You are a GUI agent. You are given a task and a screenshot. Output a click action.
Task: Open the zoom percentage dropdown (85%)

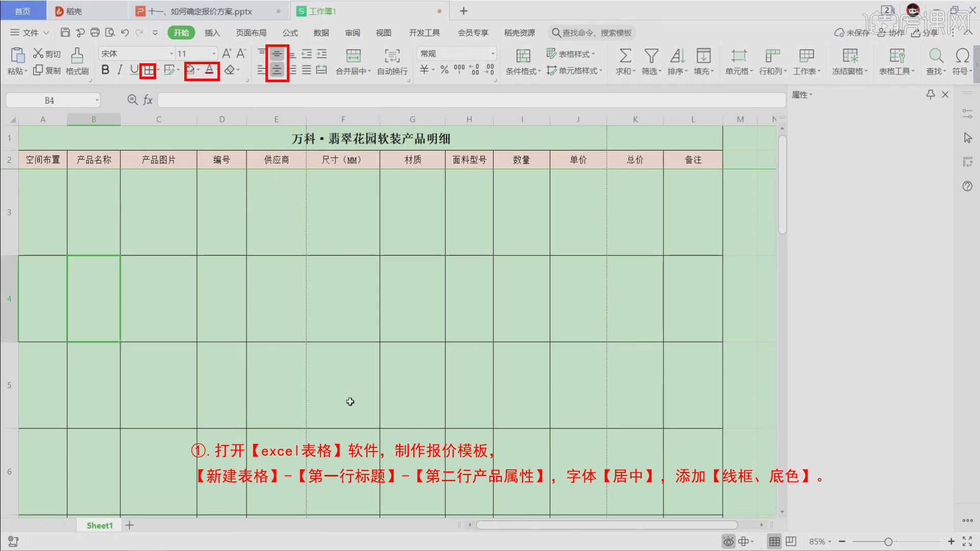pyautogui.click(x=820, y=541)
